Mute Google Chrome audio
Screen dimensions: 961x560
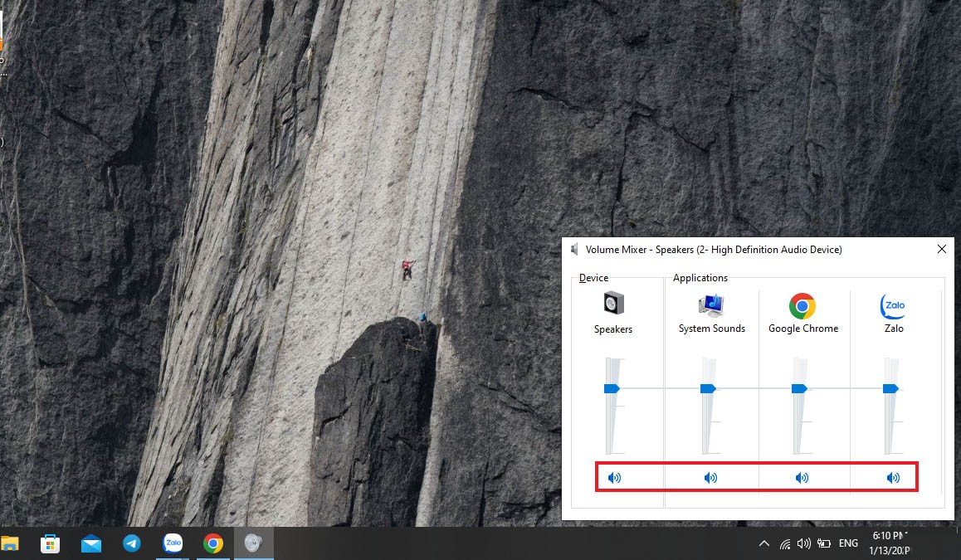click(x=802, y=478)
